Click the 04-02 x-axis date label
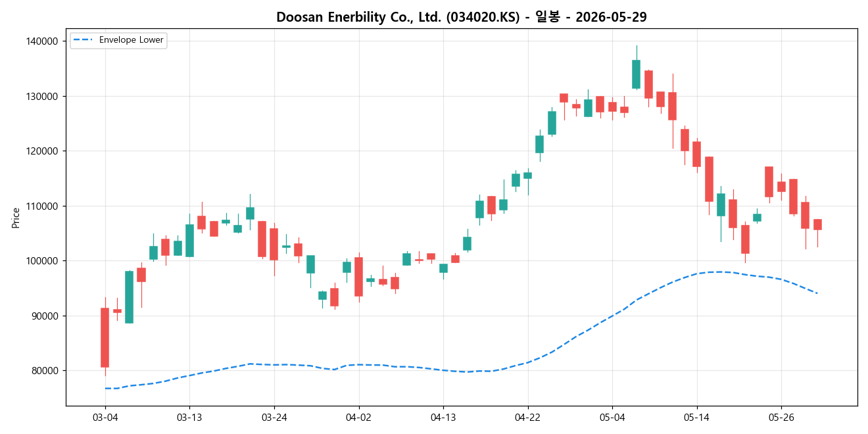The image size is (868, 434). [x=358, y=418]
